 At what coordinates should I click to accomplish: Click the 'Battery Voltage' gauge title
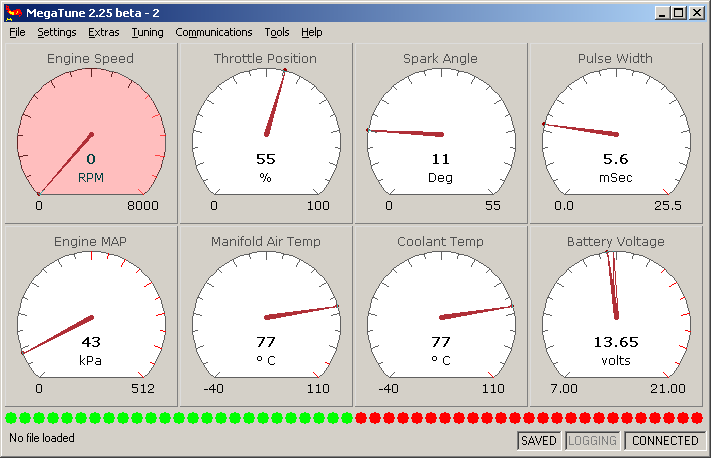pos(616,241)
